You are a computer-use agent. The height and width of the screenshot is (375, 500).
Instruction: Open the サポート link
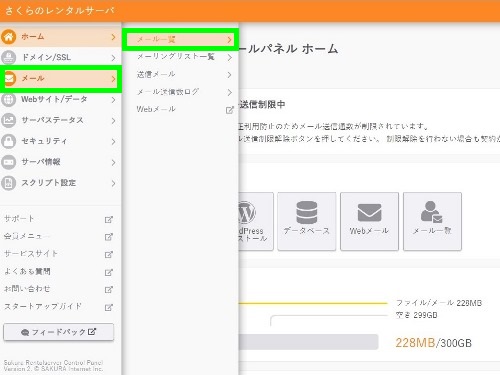click(x=19, y=219)
